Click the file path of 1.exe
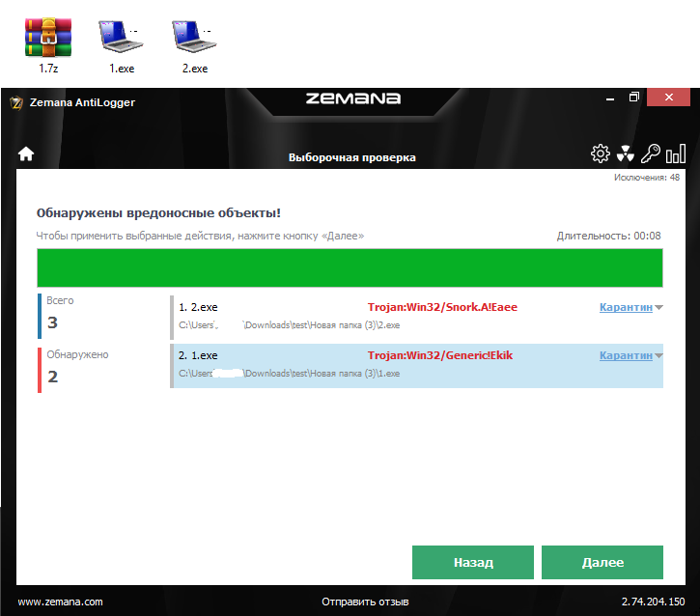Screen dimensions: 700x616 (x=289, y=373)
